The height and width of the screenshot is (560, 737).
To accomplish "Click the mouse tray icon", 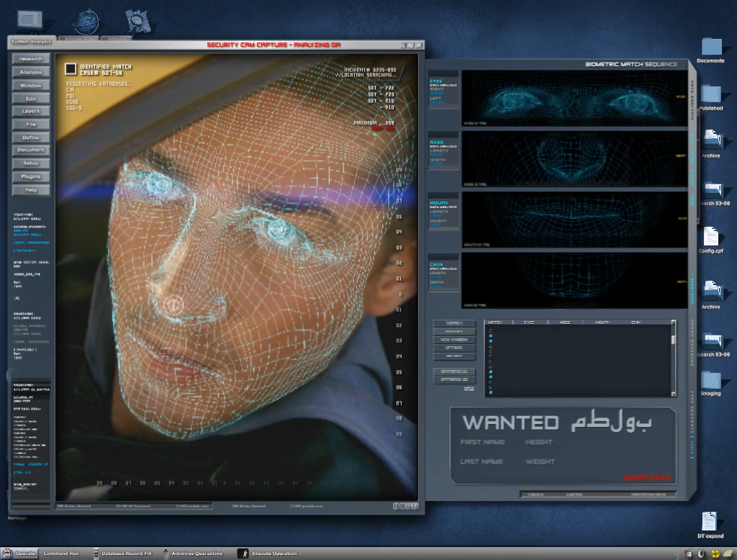I will pyautogui.click(x=701, y=554).
